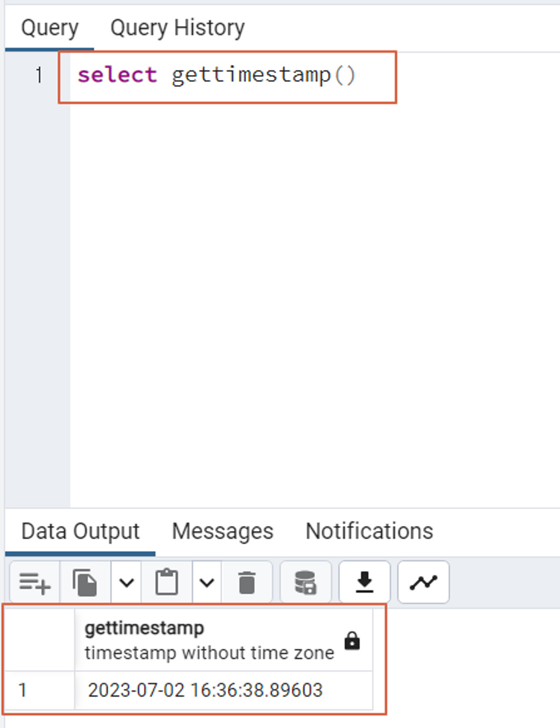Open the Graph Visualiser icon
This screenshot has width=560, height=728.
pos(423,582)
